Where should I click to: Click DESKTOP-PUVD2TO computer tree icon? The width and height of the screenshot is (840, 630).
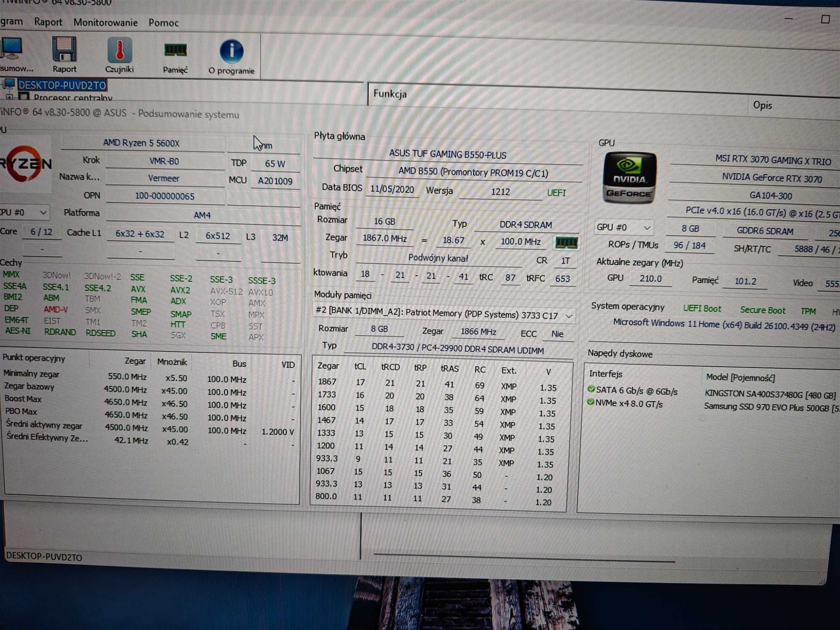coord(9,84)
